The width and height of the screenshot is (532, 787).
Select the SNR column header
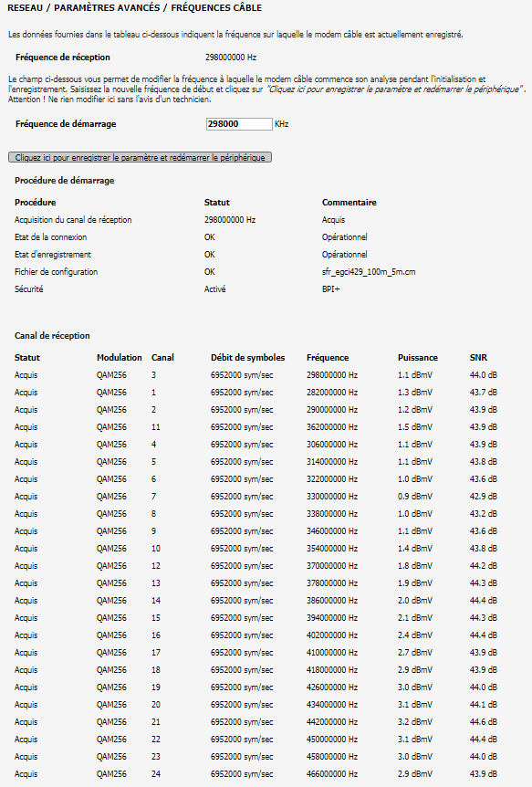[478, 357]
